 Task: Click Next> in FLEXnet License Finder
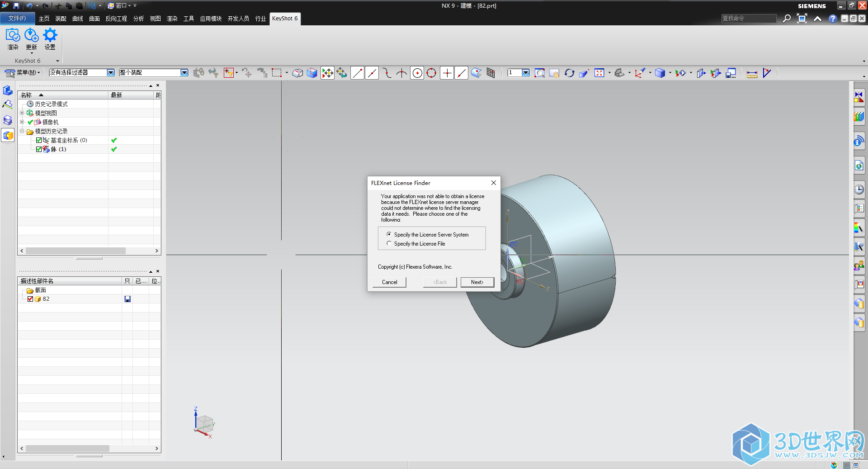pyautogui.click(x=477, y=282)
